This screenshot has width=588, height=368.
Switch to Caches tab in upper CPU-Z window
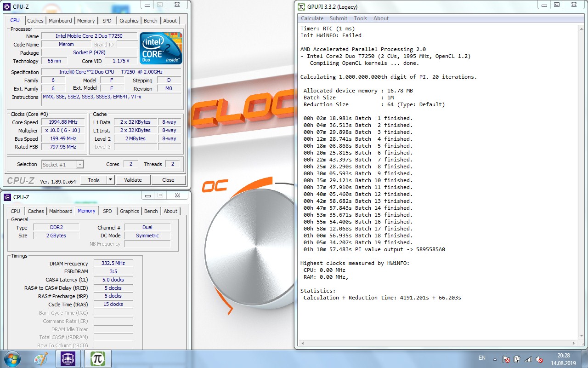click(35, 21)
